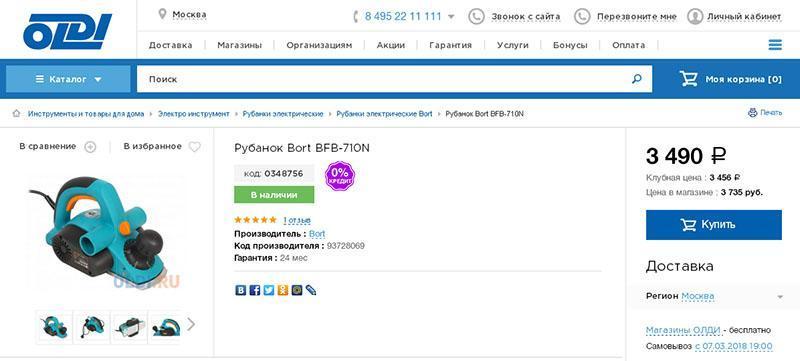
Task: Click the Печать printer icon
Action: pos(753,113)
